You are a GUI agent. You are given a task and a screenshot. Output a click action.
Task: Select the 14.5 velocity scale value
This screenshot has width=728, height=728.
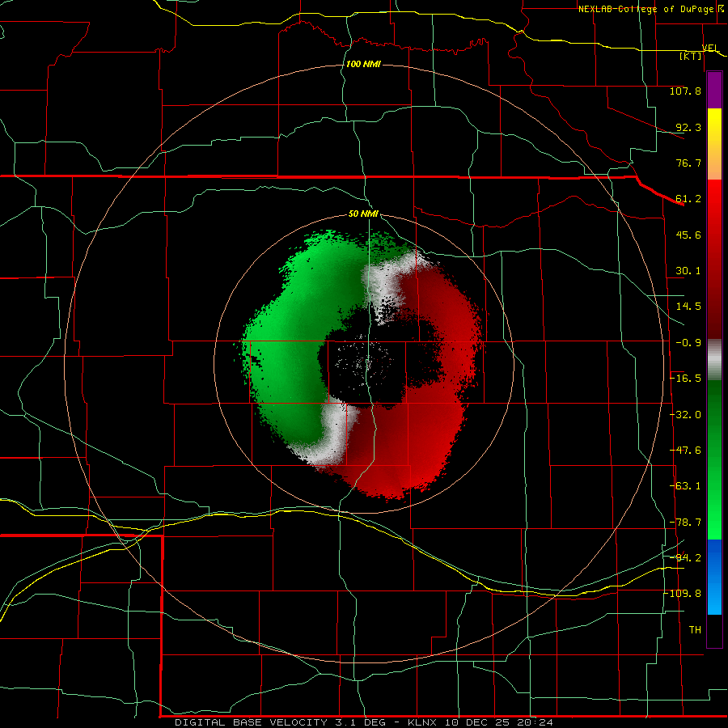point(688,307)
